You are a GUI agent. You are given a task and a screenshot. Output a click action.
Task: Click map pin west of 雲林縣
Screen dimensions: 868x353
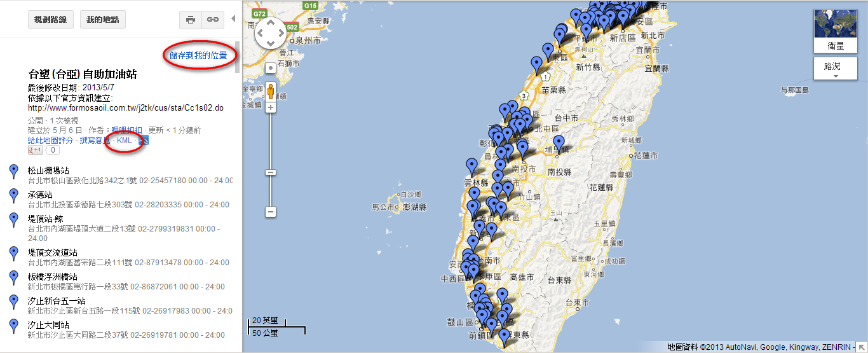click(x=471, y=167)
